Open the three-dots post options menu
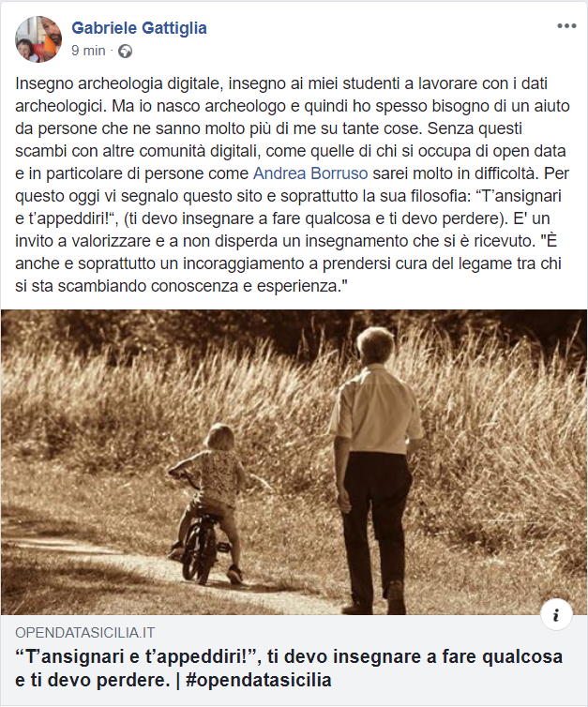 566,26
